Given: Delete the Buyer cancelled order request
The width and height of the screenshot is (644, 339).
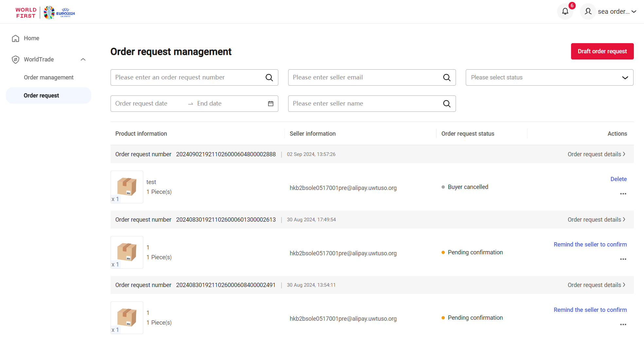Looking at the screenshot, I should 618,179.
